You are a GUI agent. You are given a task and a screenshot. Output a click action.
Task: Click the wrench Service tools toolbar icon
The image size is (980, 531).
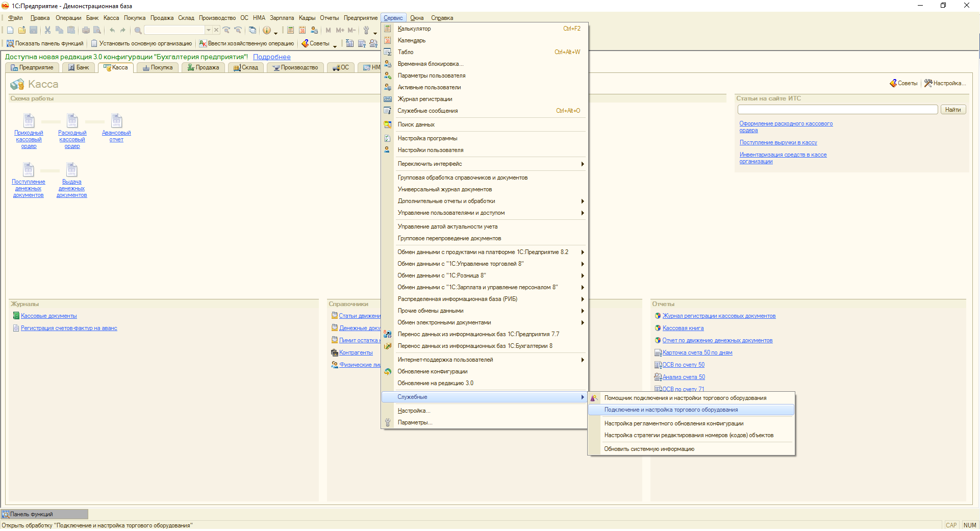pyautogui.click(x=366, y=30)
